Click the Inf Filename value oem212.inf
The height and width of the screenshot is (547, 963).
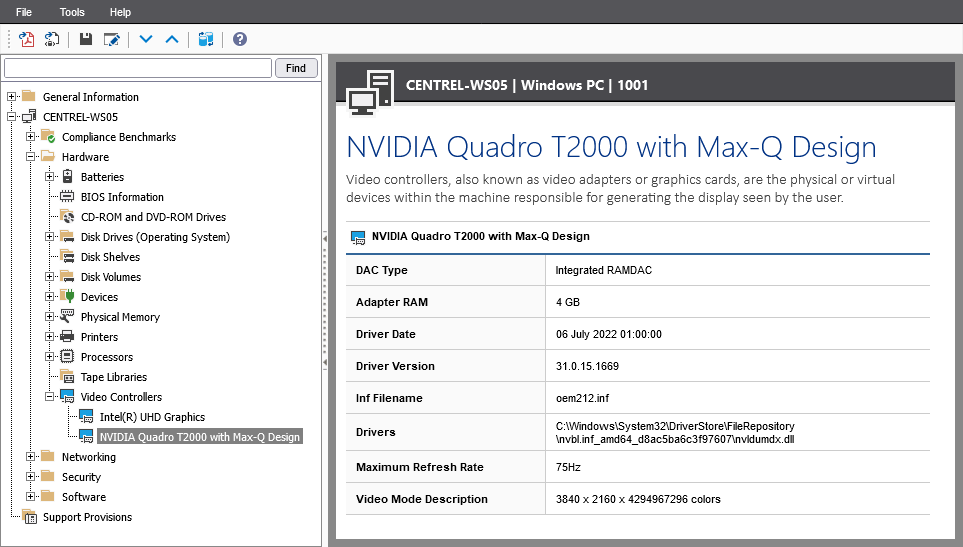point(582,398)
